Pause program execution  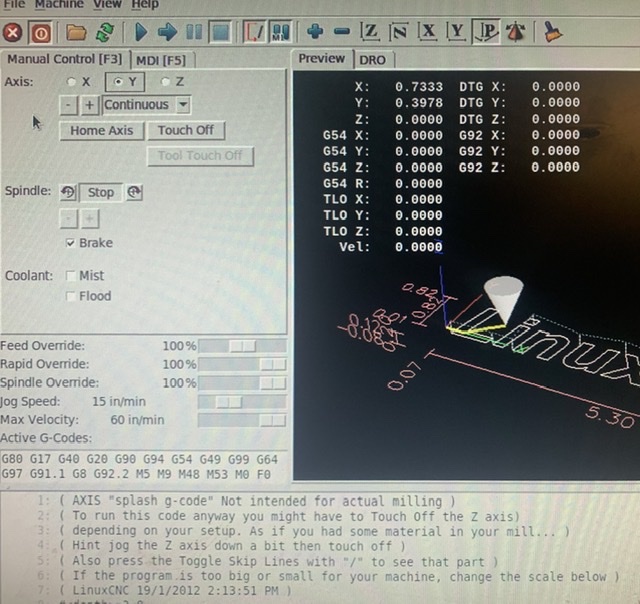(x=194, y=32)
